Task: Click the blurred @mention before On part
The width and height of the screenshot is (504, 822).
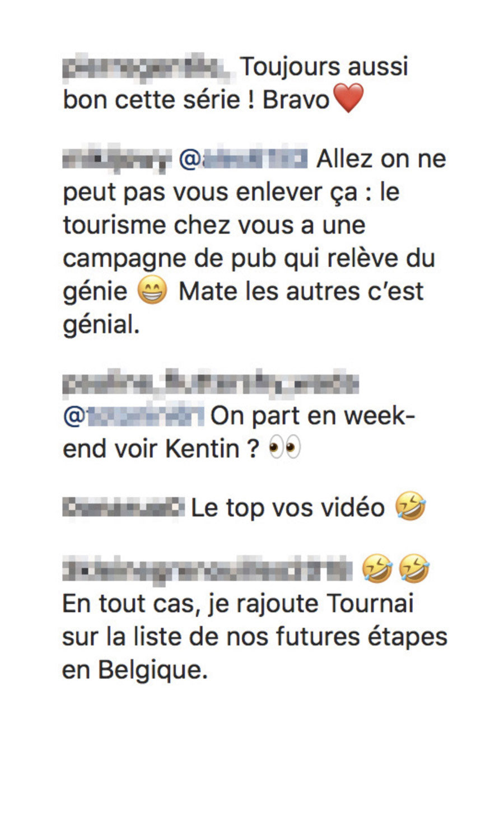Action: click(x=133, y=416)
